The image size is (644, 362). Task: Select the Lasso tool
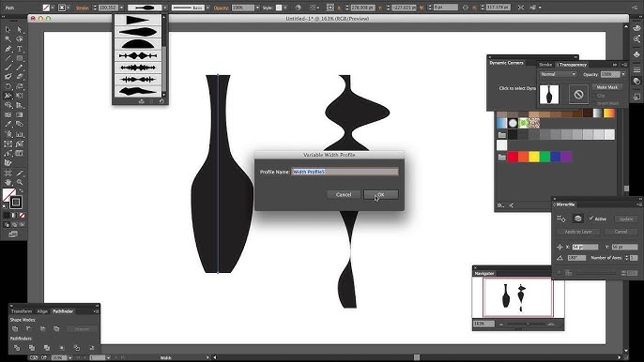[20, 39]
